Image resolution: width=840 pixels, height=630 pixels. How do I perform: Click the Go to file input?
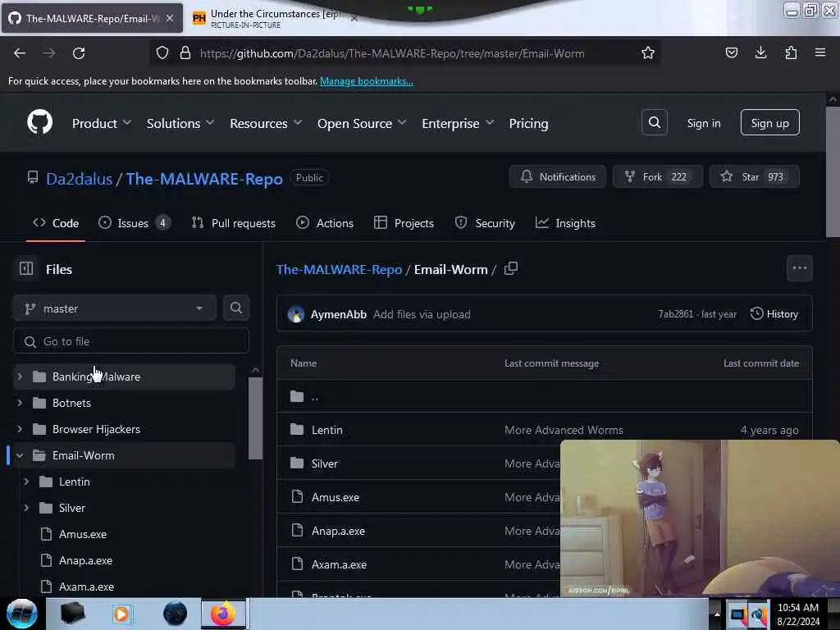(x=131, y=341)
